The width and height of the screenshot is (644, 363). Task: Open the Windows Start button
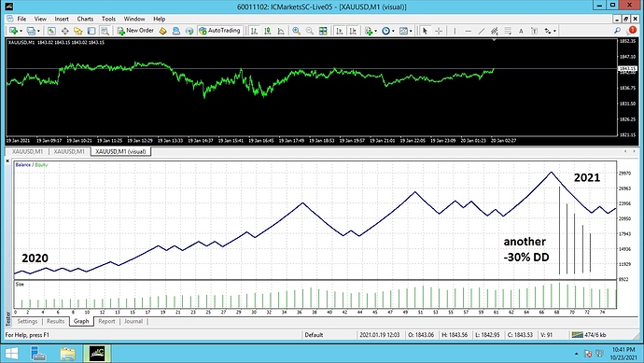(x=11, y=354)
